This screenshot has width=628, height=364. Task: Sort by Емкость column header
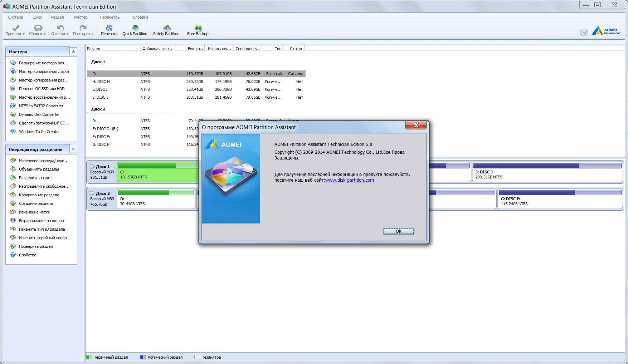[x=190, y=49]
